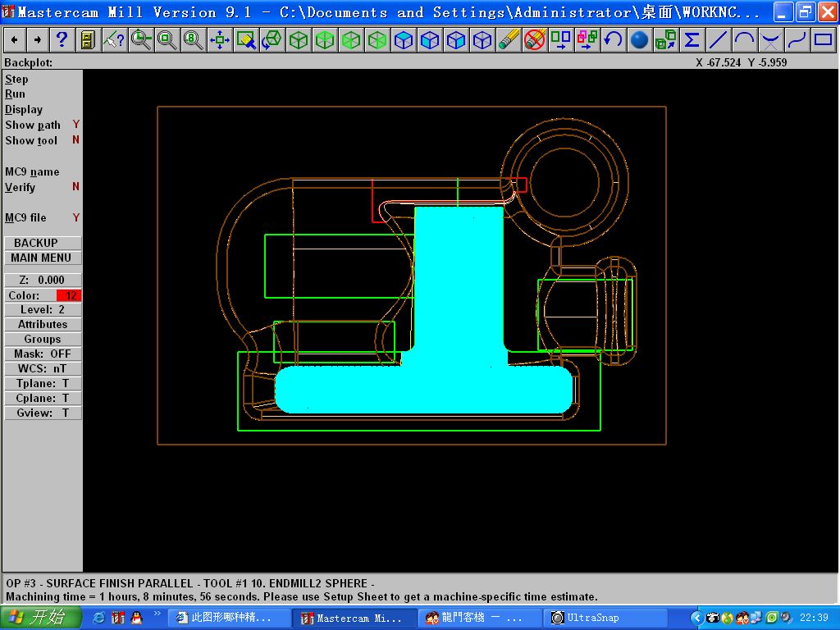Activate dynamic rotate view cube icon
This screenshot has height=630, width=840.
272,39
